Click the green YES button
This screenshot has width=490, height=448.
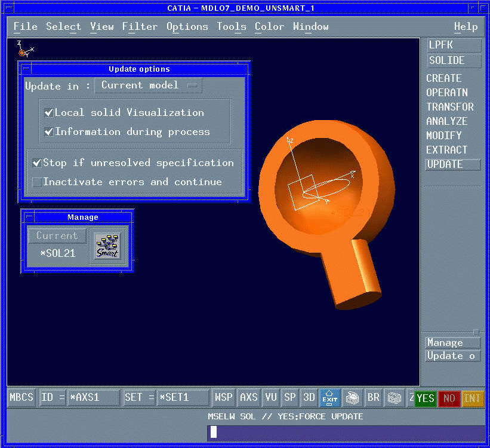426,398
